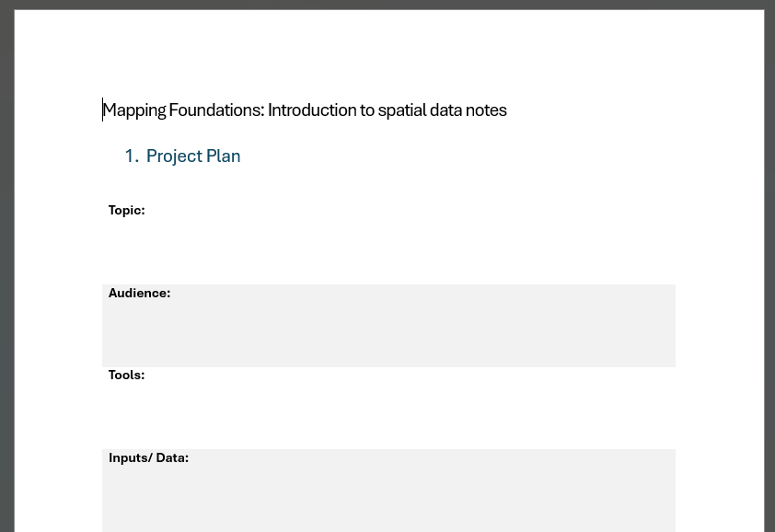Click the word "notes" ending the title
This screenshot has height=532, width=775.
pyautogui.click(x=486, y=110)
